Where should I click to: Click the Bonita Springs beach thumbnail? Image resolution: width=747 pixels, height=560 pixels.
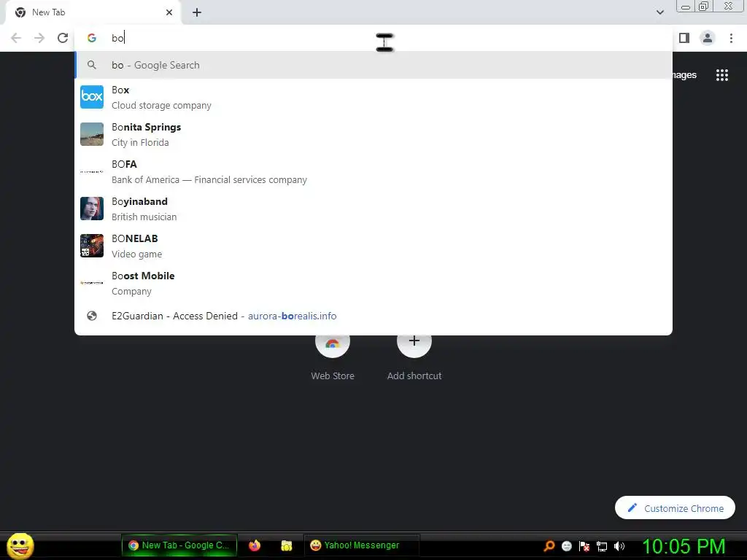click(92, 134)
